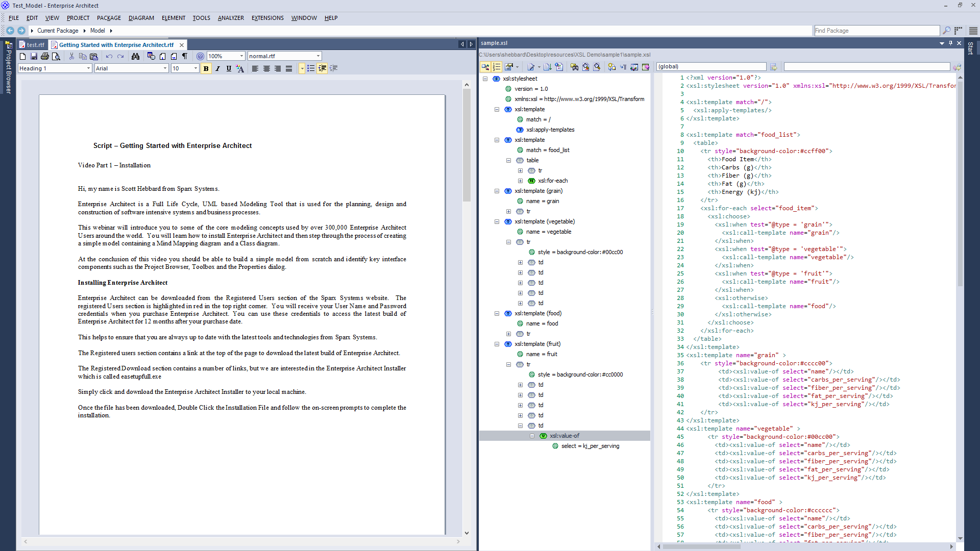
Task: Click the magnifier search icon beside Find Package
Action: point(946,31)
